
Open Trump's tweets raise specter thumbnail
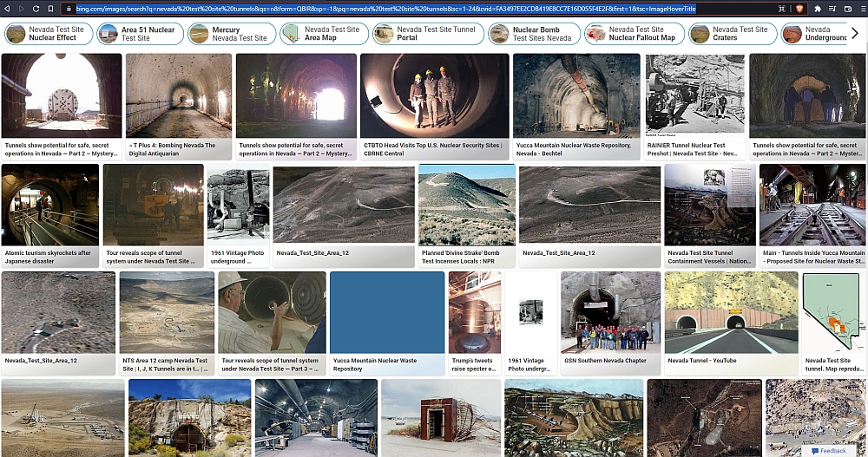475,312
